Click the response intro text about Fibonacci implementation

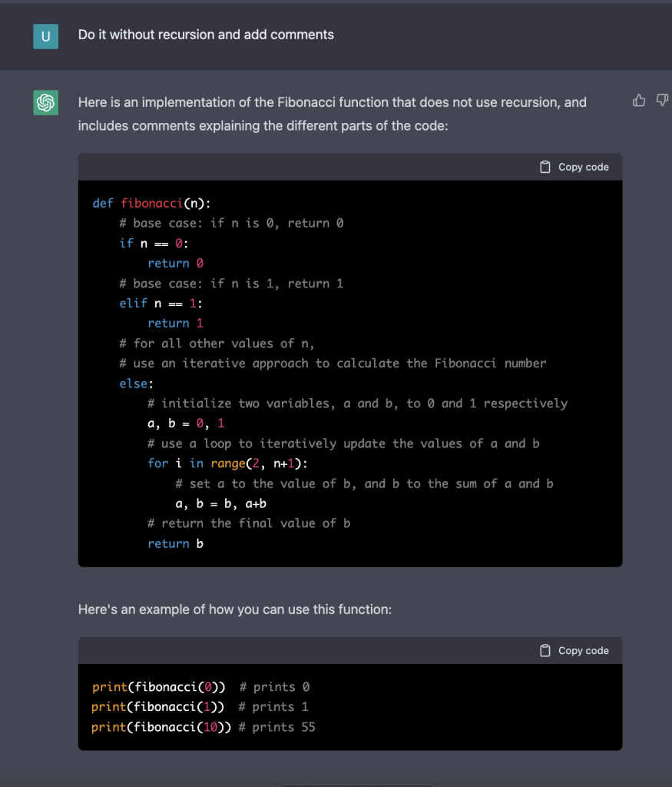pos(332,113)
